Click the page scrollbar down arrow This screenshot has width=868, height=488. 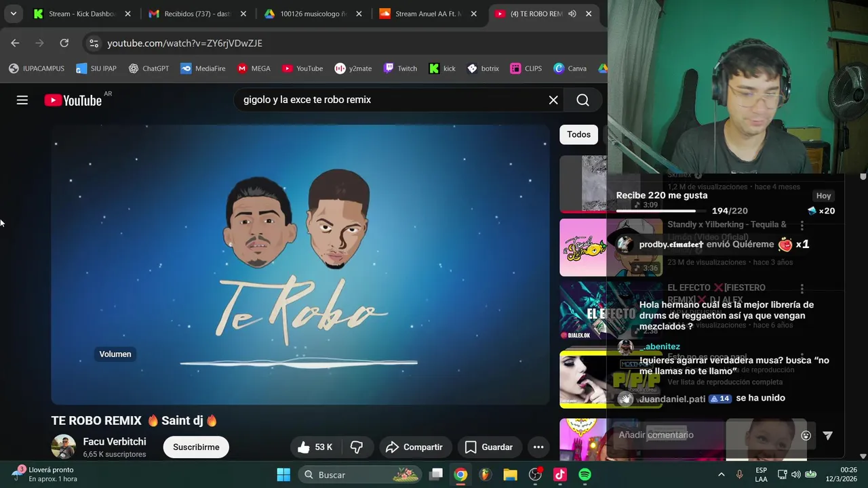point(863,456)
